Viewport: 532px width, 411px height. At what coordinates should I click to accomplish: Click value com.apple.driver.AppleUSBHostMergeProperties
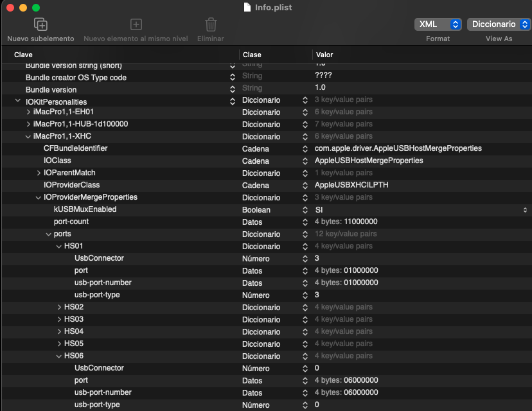tap(398, 148)
